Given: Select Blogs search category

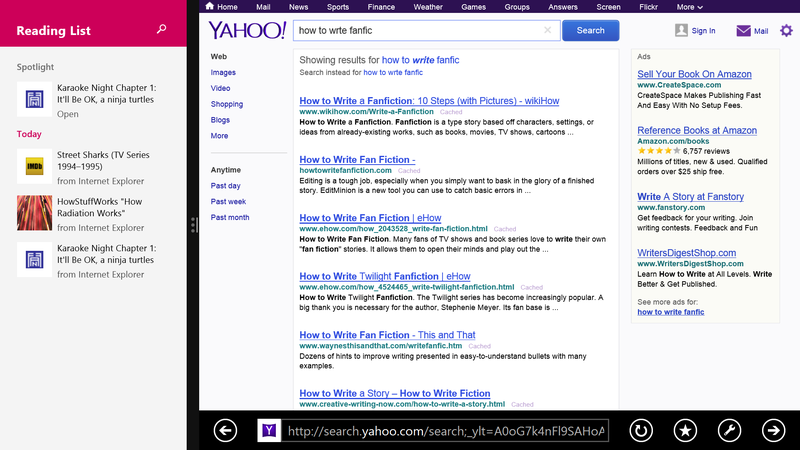Looking at the screenshot, I should click(x=220, y=120).
